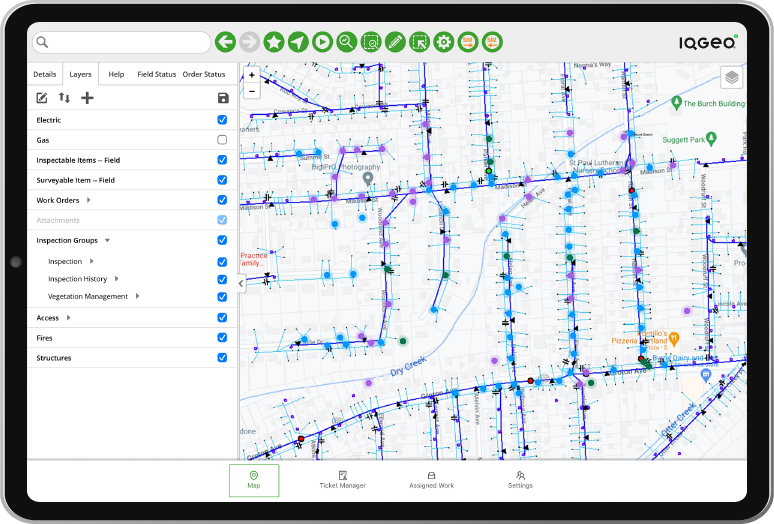Screen dimensions: 774x524
Task: Open the green gear settings icon
Action: pyautogui.click(x=444, y=42)
